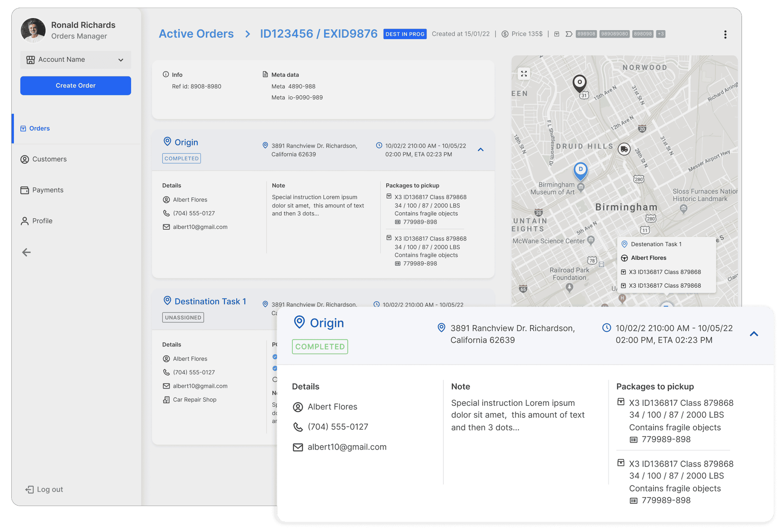Screen dimensions: 780x532
Task: Click Log out
Action: click(44, 489)
